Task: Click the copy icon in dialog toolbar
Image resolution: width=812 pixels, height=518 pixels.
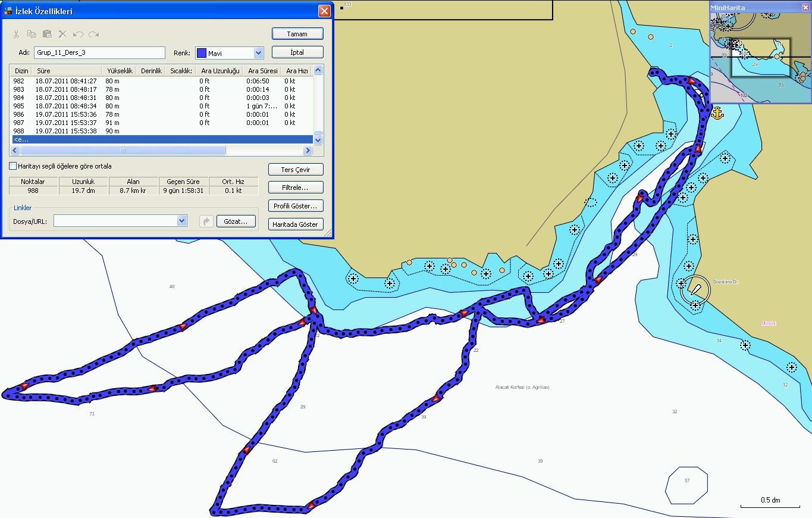Action: coord(32,35)
